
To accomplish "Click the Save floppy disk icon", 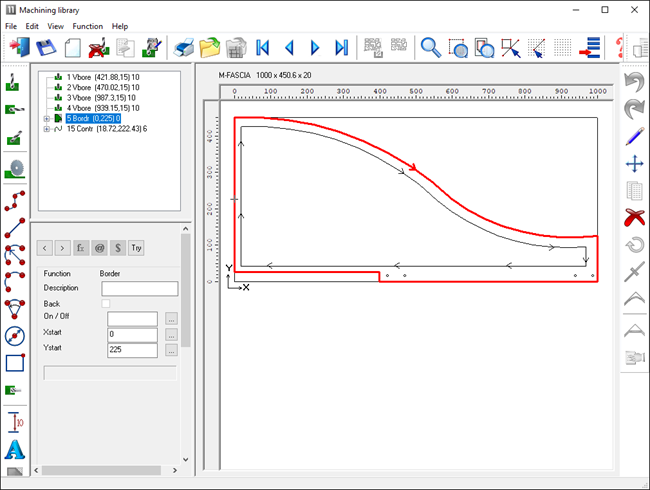I will 45,47.
